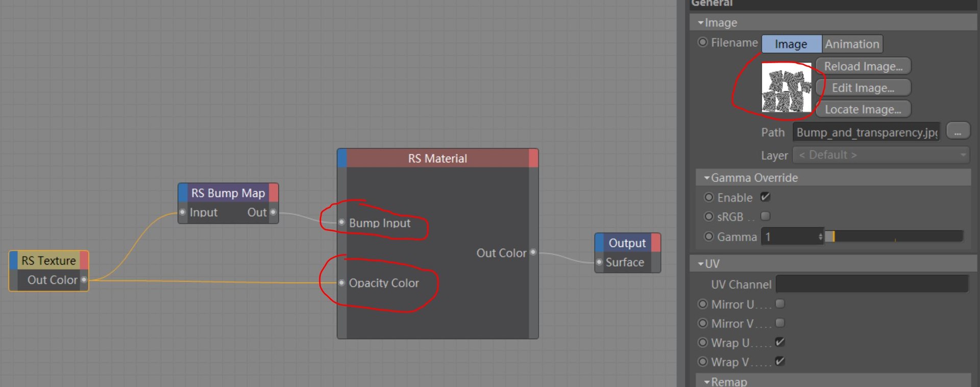Click the Edit Image button
This screenshot has height=387, width=980.
[x=863, y=88]
